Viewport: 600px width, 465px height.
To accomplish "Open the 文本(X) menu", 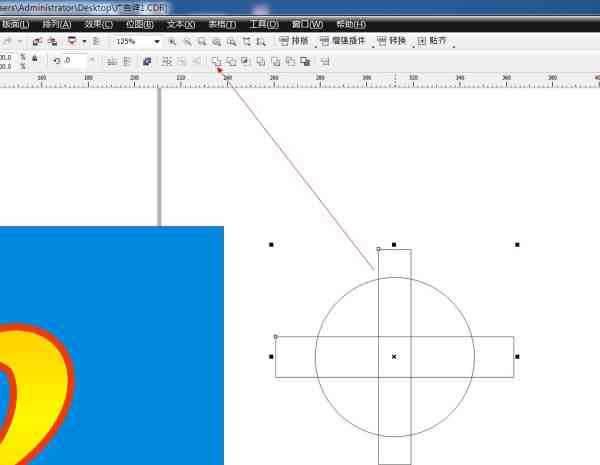I will (181, 24).
